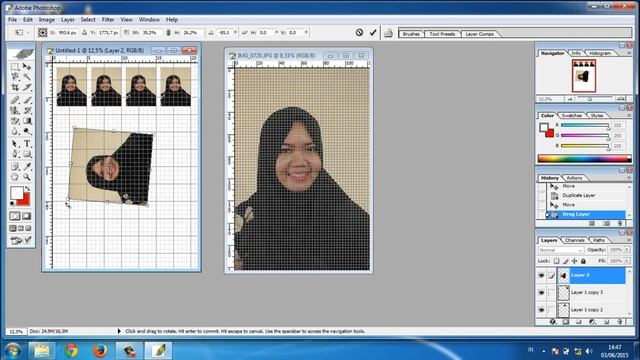Toggle lock transparent pixels
The width and height of the screenshot is (640, 360).
coord(556,261)
